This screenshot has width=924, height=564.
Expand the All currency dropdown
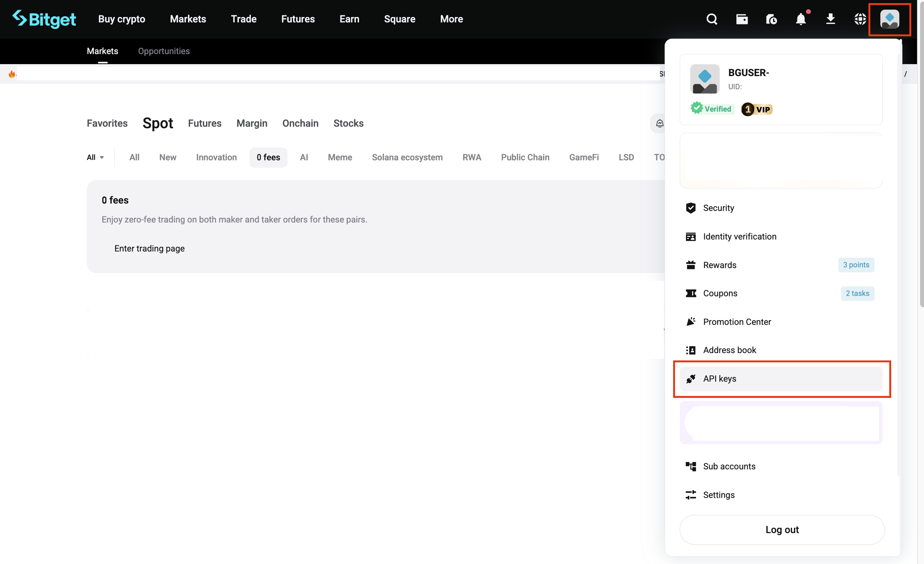coord(95,157)
